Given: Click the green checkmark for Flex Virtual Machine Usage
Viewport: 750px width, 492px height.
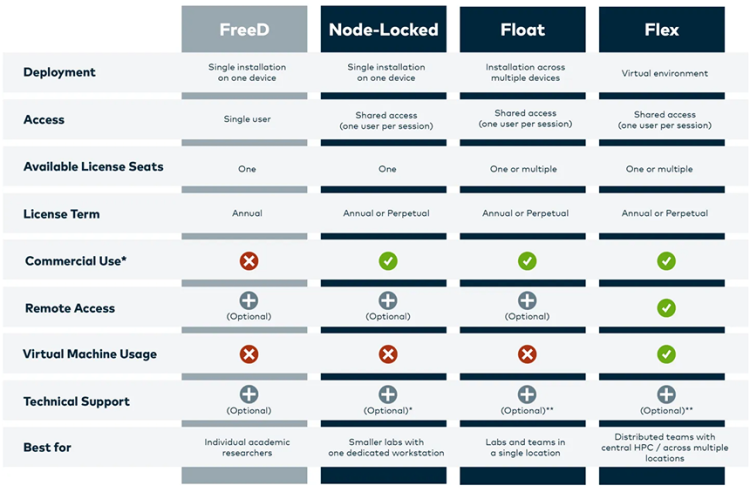Looking at the screenshot, I should point(666,354).
